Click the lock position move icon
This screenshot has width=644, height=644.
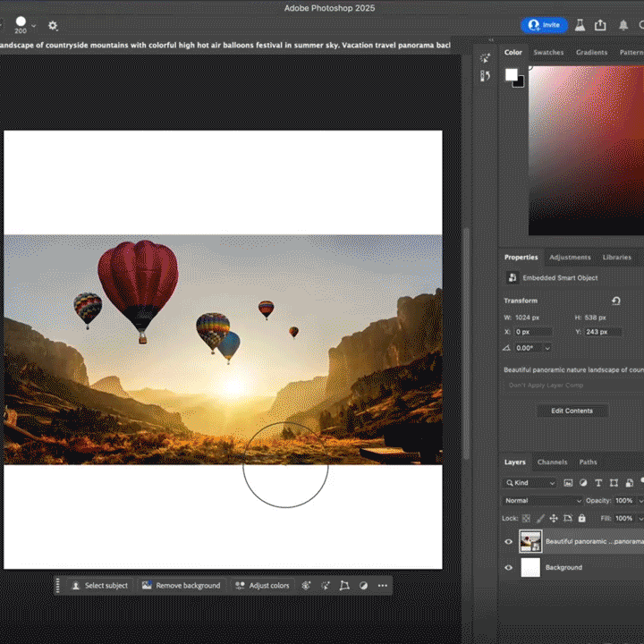click(x=554, y=518)
